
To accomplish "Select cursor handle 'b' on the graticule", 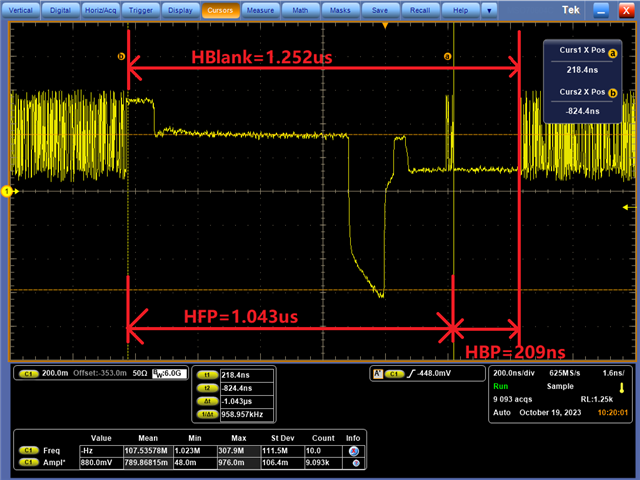I will point(121,56).
